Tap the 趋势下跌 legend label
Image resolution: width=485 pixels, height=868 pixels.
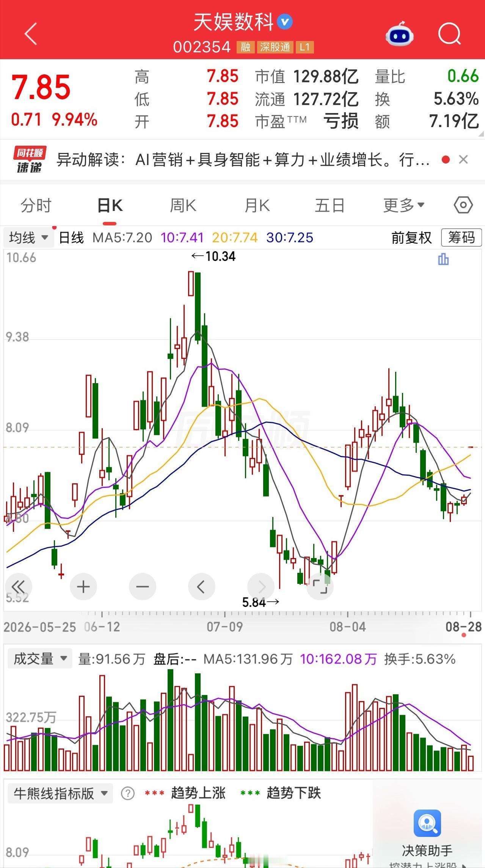294,793
